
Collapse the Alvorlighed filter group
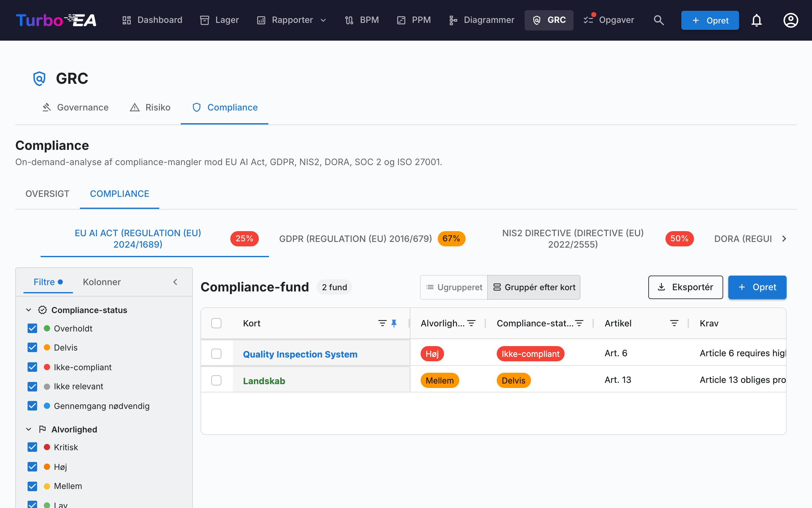click(x=29, y=429)
